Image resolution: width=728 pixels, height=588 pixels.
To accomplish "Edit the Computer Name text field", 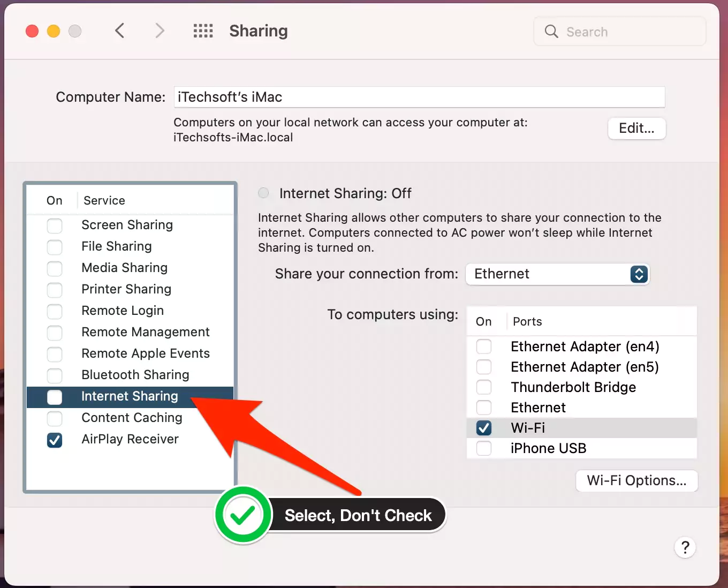I will [419, 97].
